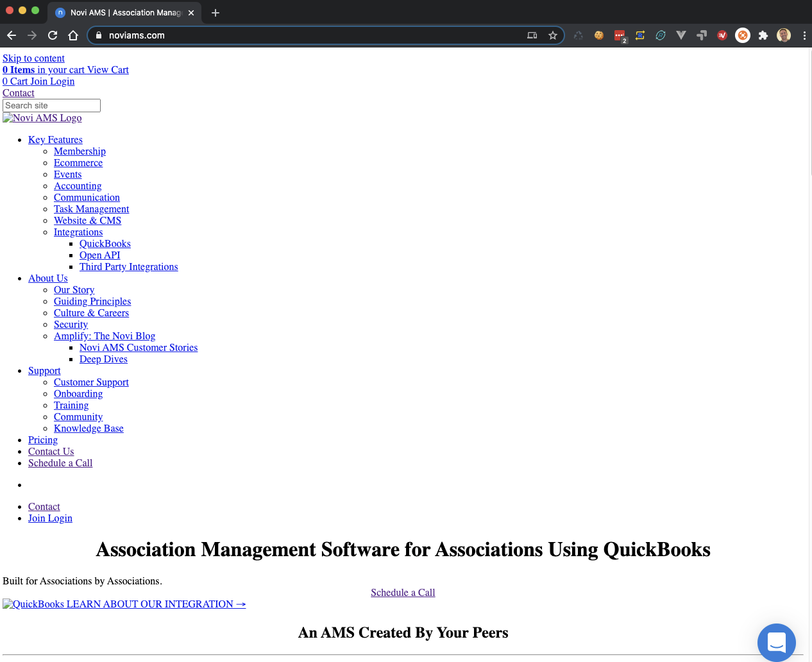Image resolution: width=812 pixels, height=662 pixels.
Task: Open the Community link
Action: [x=78, y=417]
